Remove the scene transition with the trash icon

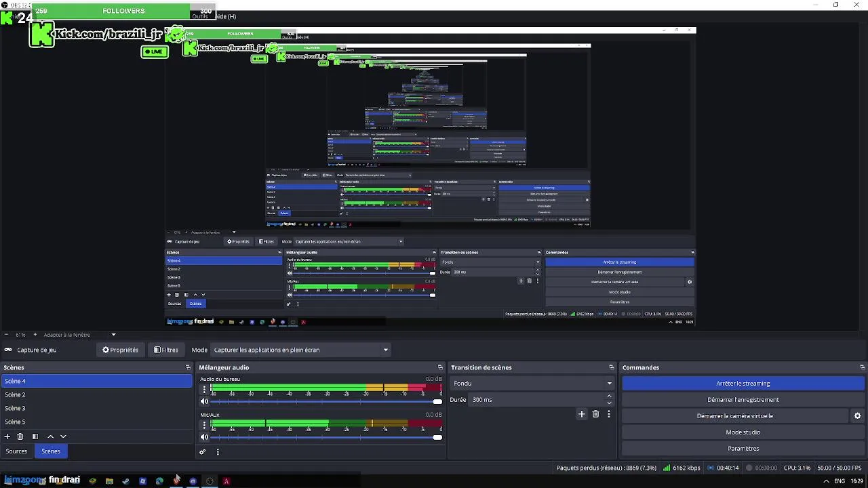(x=595, y=414)
